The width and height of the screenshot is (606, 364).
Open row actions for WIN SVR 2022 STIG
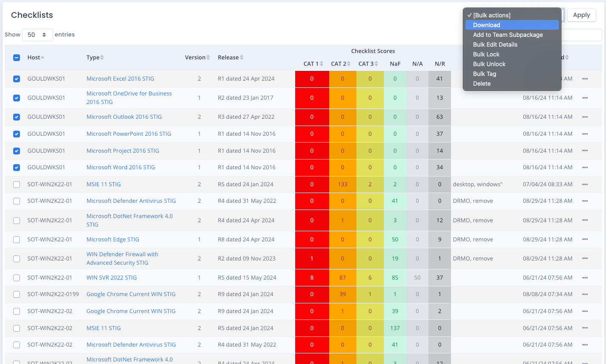click(x=585, y=278)
